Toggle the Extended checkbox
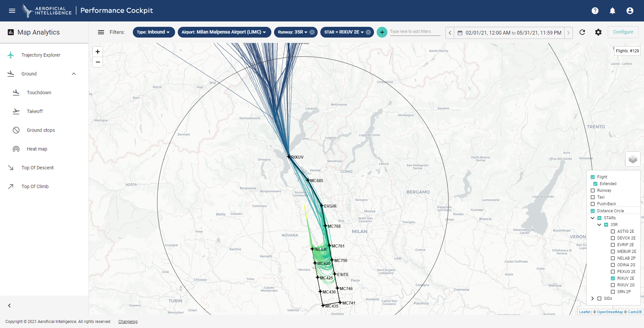644x328 pixels. [x=595, y=184]
